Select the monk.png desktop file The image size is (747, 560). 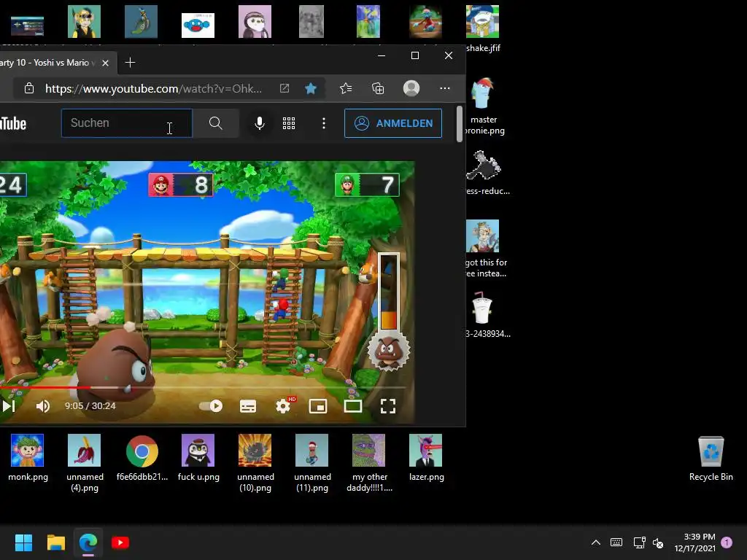[28, 458]
